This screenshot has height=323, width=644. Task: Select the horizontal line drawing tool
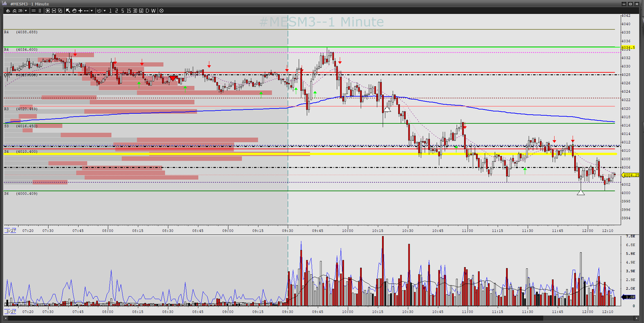click(86, 11)
